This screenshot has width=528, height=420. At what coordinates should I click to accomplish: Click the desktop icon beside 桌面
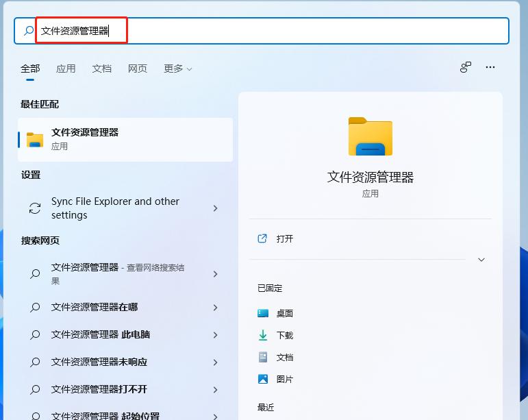(263, 314)
